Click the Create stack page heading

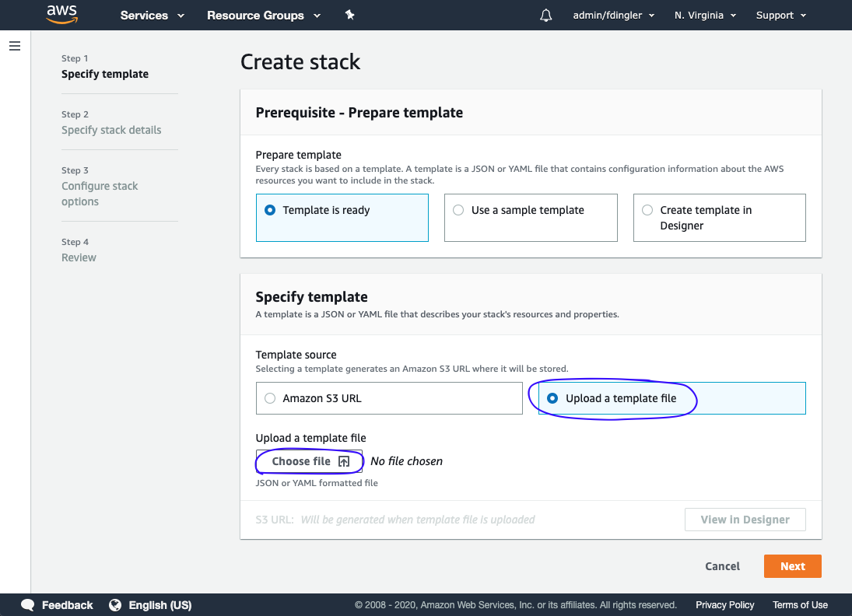click(300, 62)
